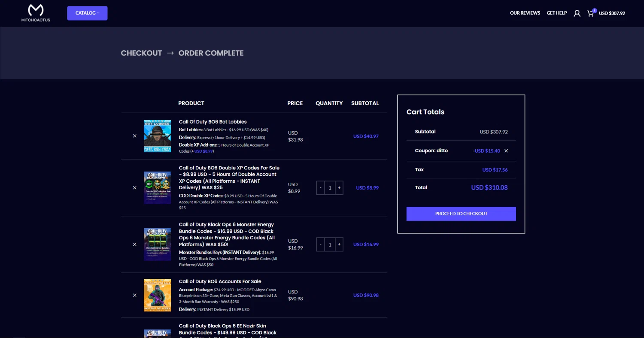Click the QUANTITY column header
The image size is (644, 338).
click(x=329, y=103)
